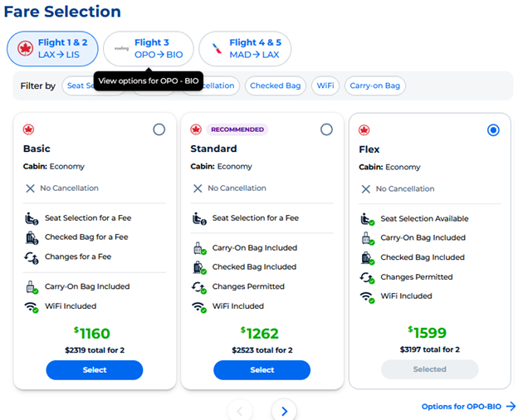This screenshot has width=518, height=420.
Task: Click the greyed Selected button on Flex
Action: coord(429,369)
